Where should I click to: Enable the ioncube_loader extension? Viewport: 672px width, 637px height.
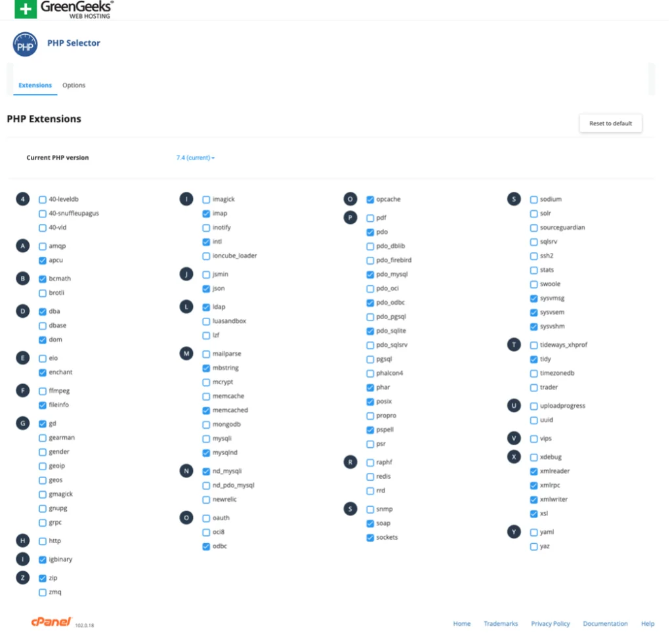tap(206, 256)
